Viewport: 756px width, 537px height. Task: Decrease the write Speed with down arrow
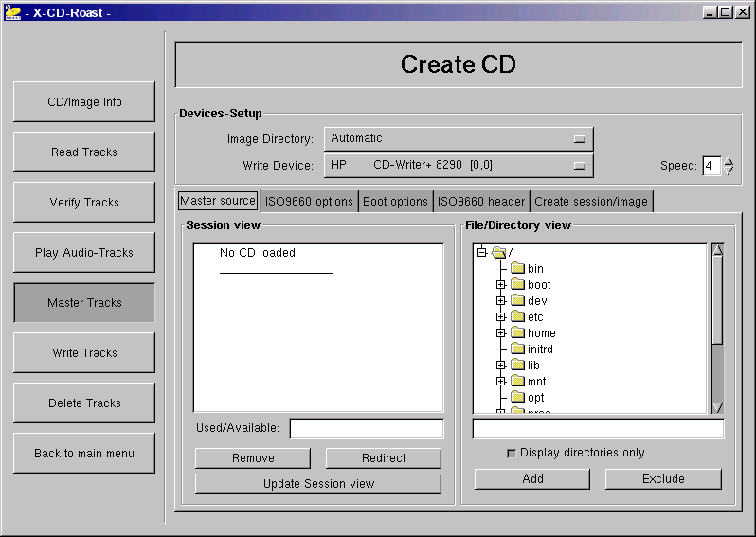729,170
